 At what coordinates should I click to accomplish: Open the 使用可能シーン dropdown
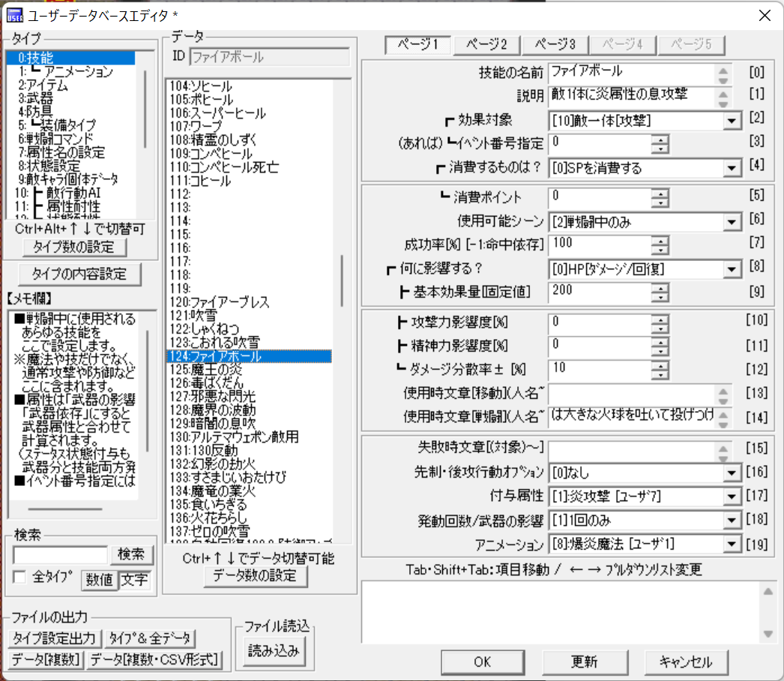(x=732, y=222)
